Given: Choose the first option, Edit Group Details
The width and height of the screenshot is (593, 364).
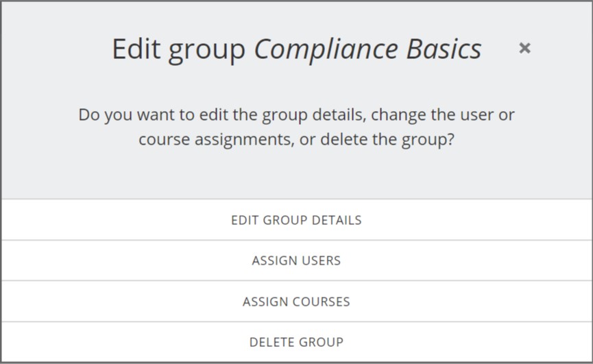Looking at the screenshot, I should pyautogui.click(x=296, y=220).
